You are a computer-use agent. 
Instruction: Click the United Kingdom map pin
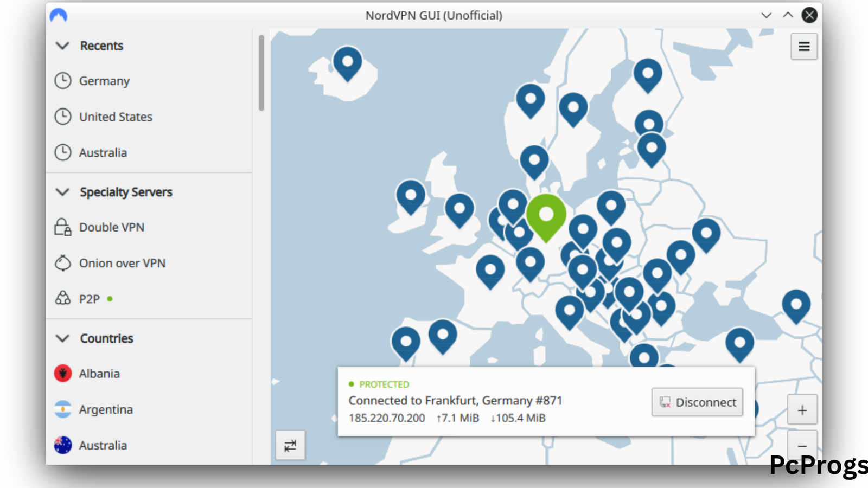459,210
